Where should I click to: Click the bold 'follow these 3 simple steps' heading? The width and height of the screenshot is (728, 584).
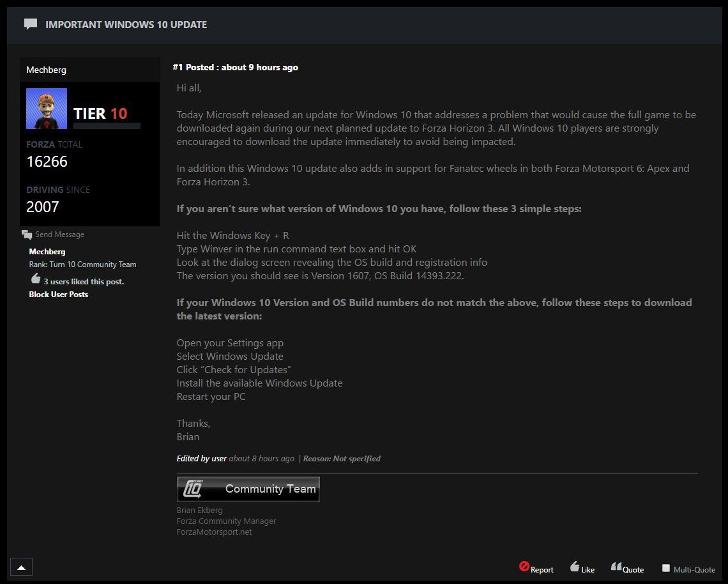[x=379, y=209]
